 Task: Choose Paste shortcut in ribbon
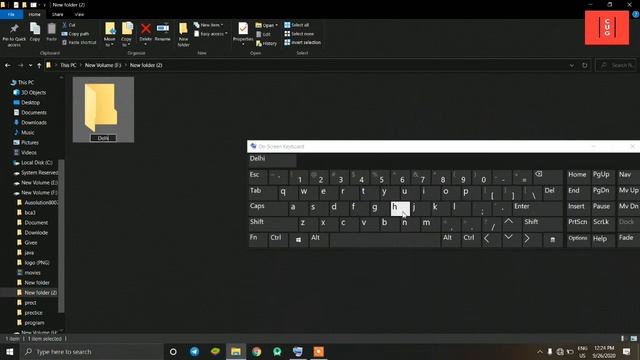pyautogui.click(x=79, y=42)
